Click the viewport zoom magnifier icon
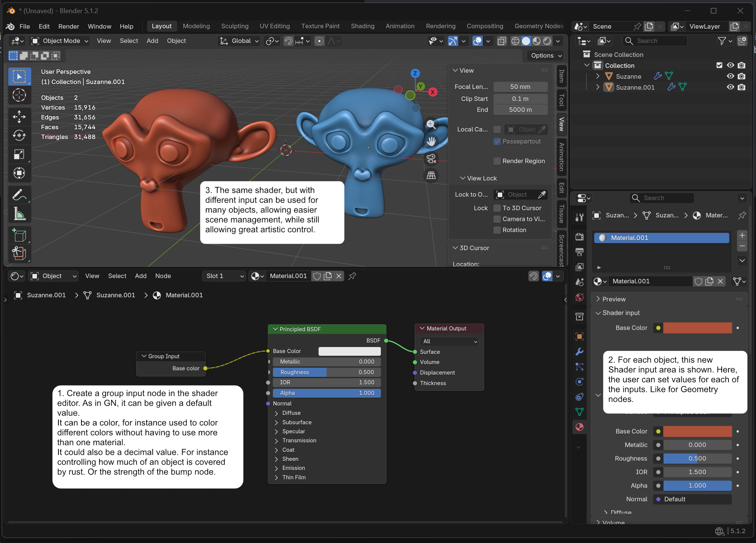This screenshot has height=543, width=756. click(431, 124)
